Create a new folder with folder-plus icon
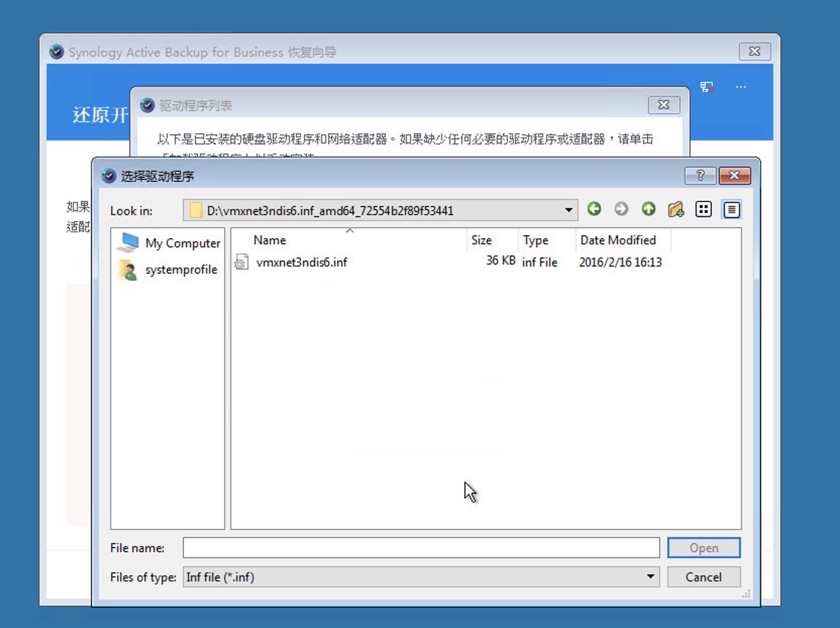 click(x=676, y=209)
